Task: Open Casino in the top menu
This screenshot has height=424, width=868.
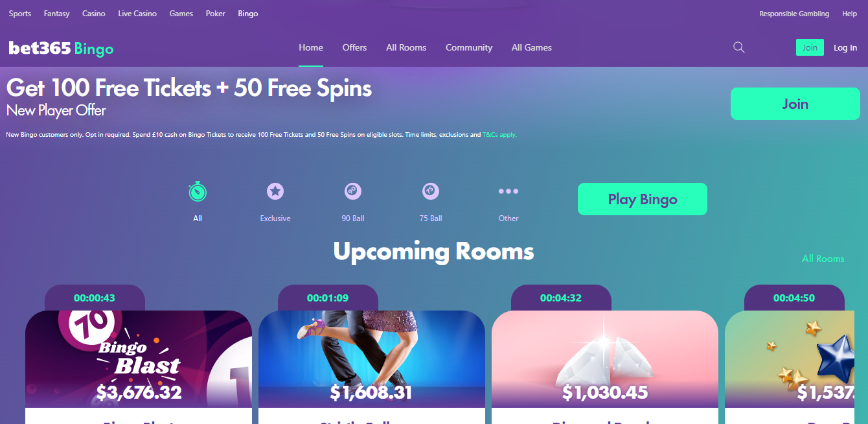Action: click(x=94, y=14)
